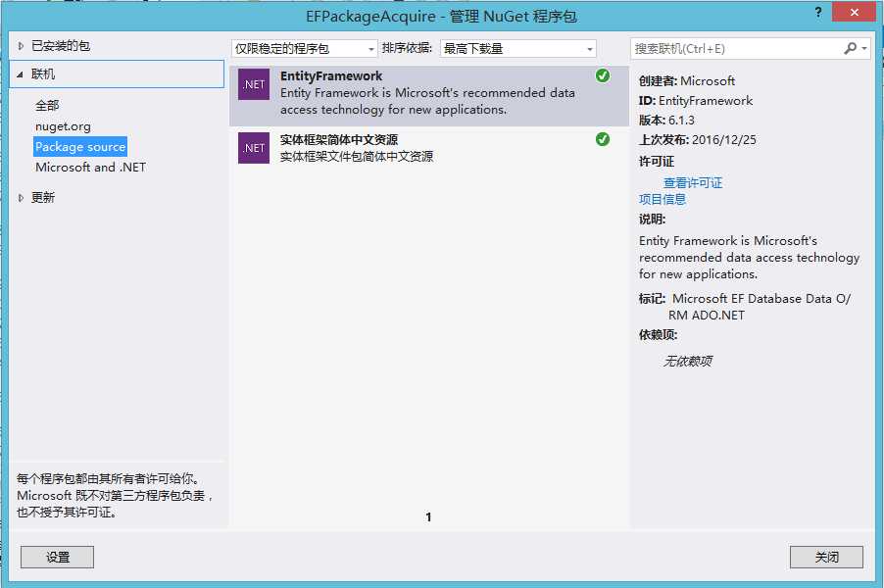Select the 更新 category
Viewport: 884px width, 588px height.
[43, 197]
